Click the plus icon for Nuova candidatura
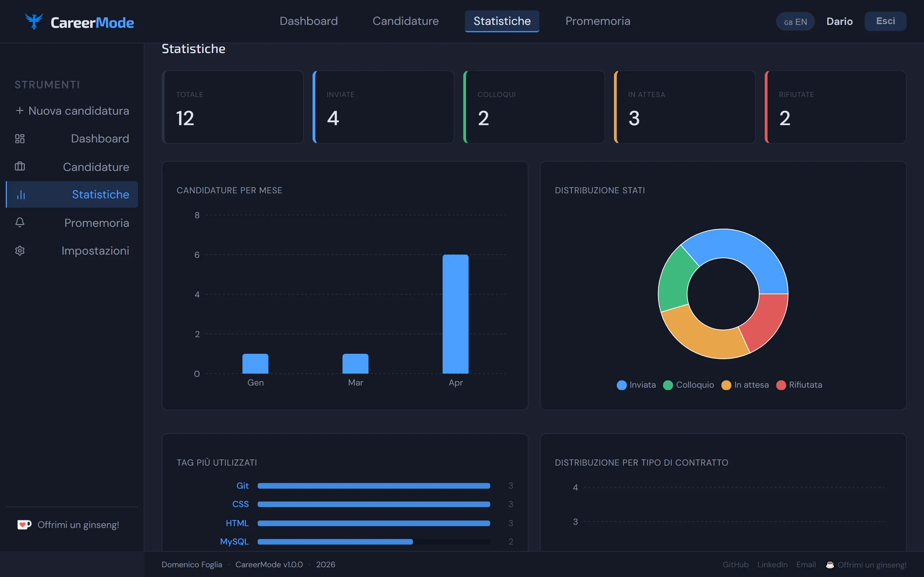The width and height of the screenshot is (924, 577). pyautogui.click(x=19, y=111)
